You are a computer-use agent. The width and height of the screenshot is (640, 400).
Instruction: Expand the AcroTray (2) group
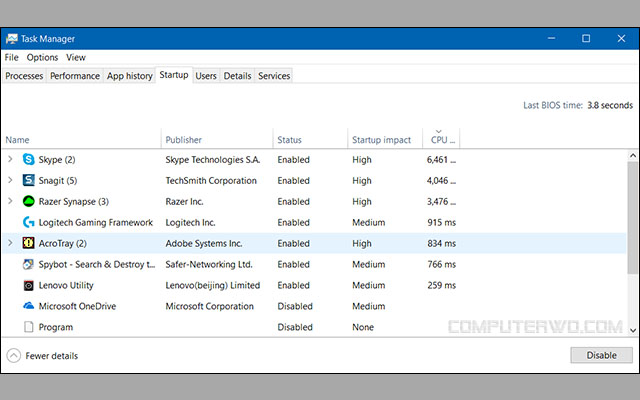10,243
